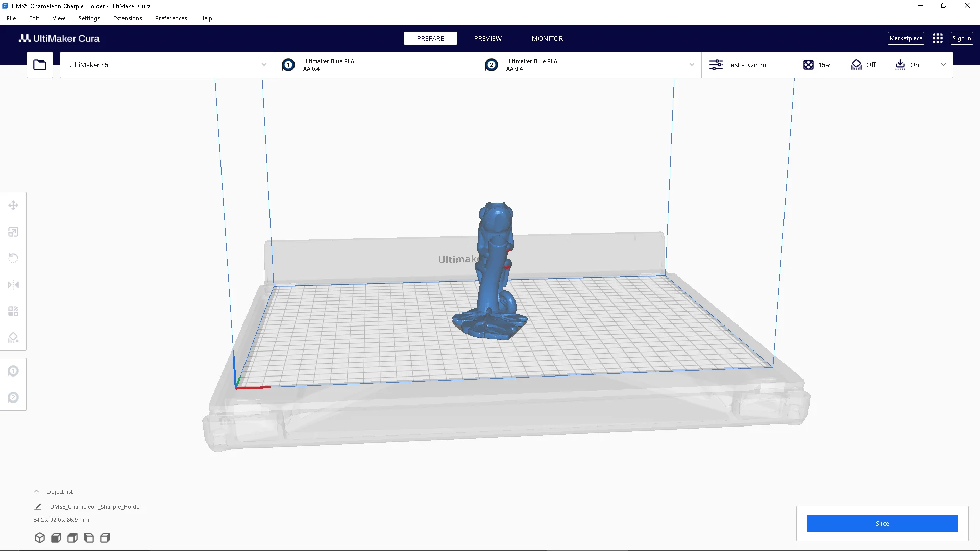The width and height of the screenshot is (980, 551).
Task: Select the Move tool in sidebar
Action: 13,205
